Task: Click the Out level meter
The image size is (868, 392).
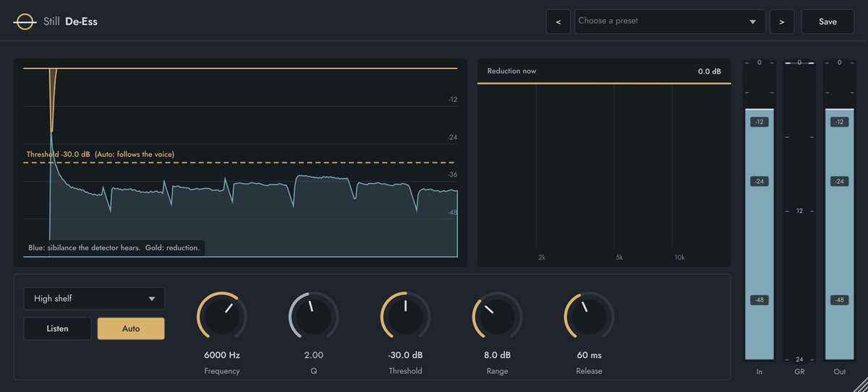Action: [840, 211]
